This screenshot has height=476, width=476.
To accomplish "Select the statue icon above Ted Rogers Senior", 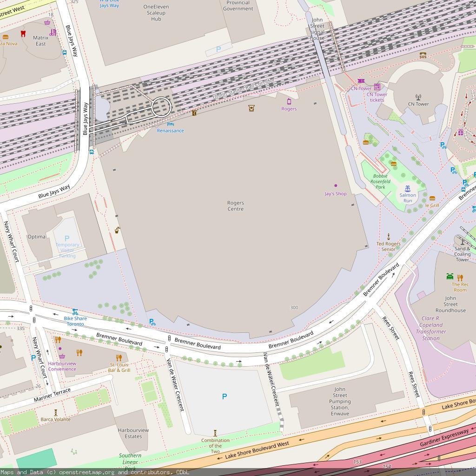I will [x=388, y=237].
